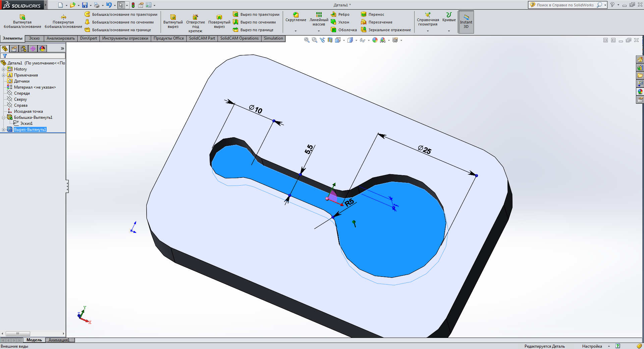Open the Design Library icon in task pane
This screenshot has width=644, height=349.
[x=640, y=67]
